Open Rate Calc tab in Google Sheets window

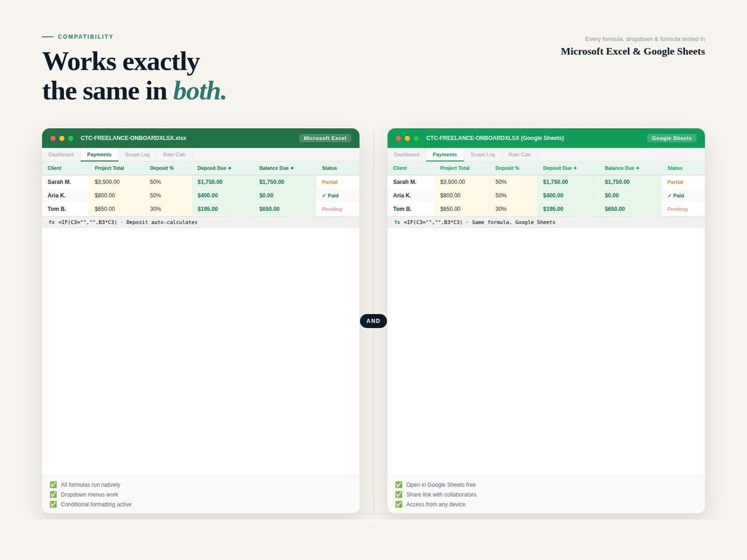coord(520,155)
